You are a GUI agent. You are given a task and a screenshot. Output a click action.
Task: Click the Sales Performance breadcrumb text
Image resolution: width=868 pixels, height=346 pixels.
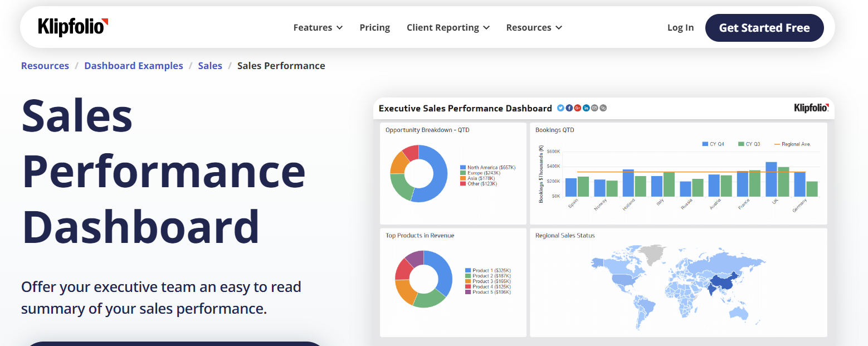click(281, 66)
